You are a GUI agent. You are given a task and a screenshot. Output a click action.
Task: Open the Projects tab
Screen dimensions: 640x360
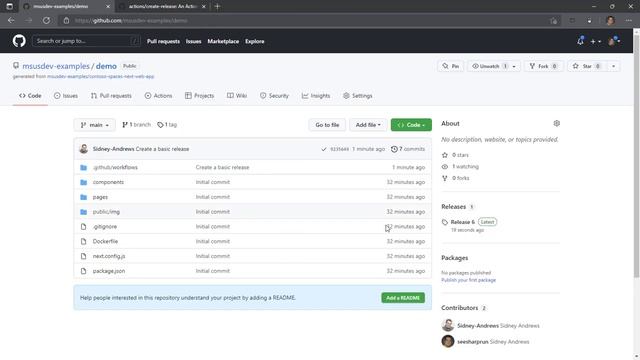[199, 96]
